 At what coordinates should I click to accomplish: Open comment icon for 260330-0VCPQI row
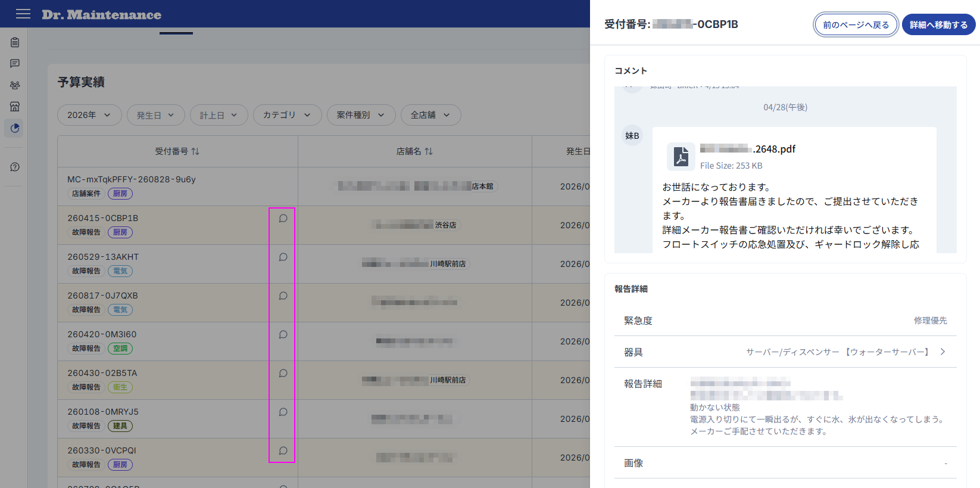point(283,450)
